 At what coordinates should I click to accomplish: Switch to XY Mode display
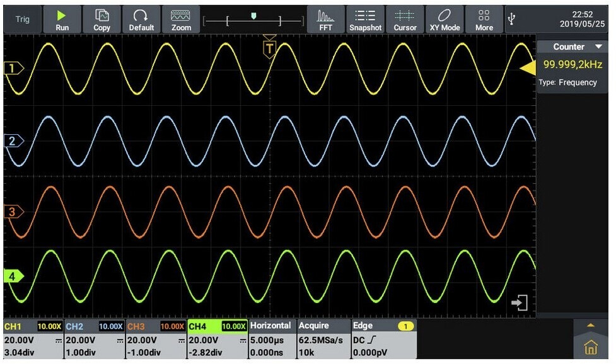(x=445, y=20)
